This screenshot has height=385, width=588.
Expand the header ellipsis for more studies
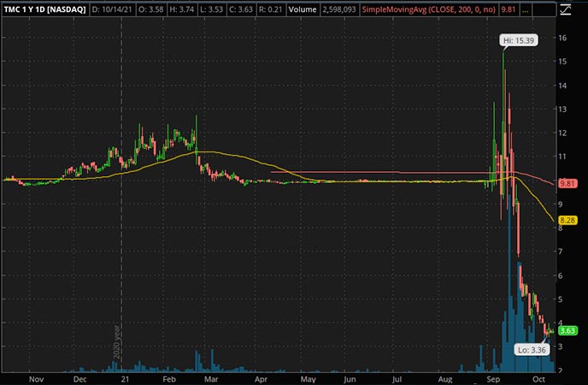click(526, 9)
